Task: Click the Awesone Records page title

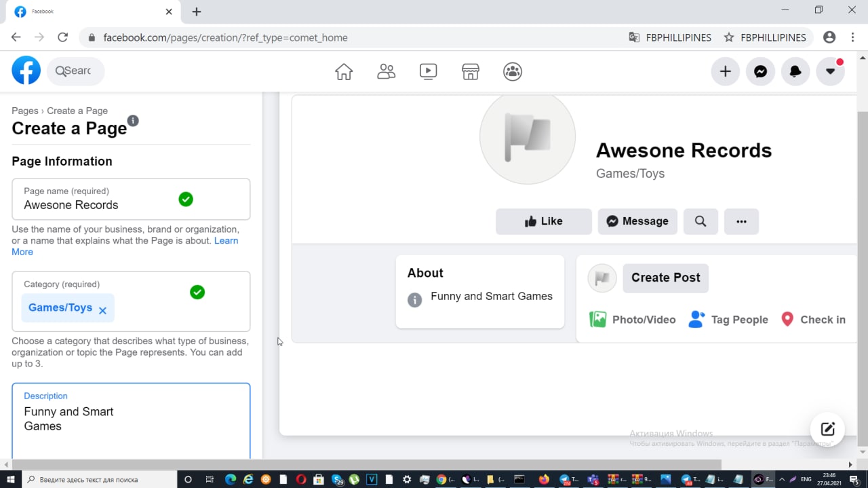Action: 684,150
